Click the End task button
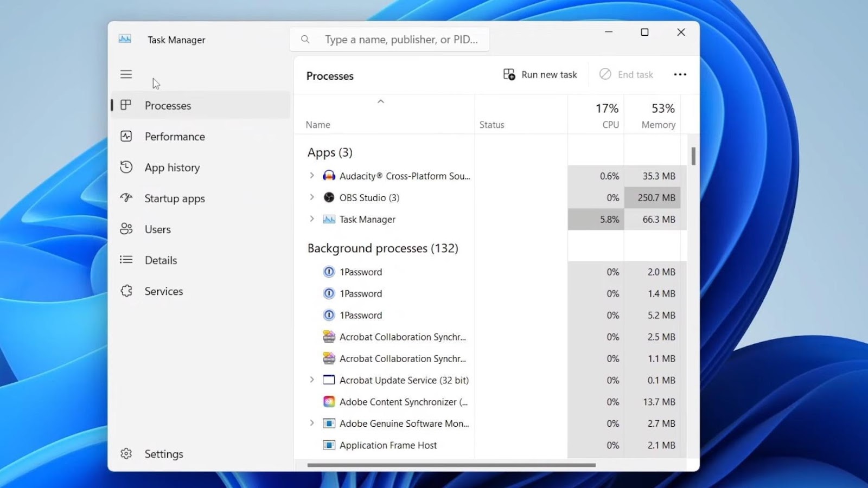Screen dimensions: 868x488 click(x=627, y=74)
